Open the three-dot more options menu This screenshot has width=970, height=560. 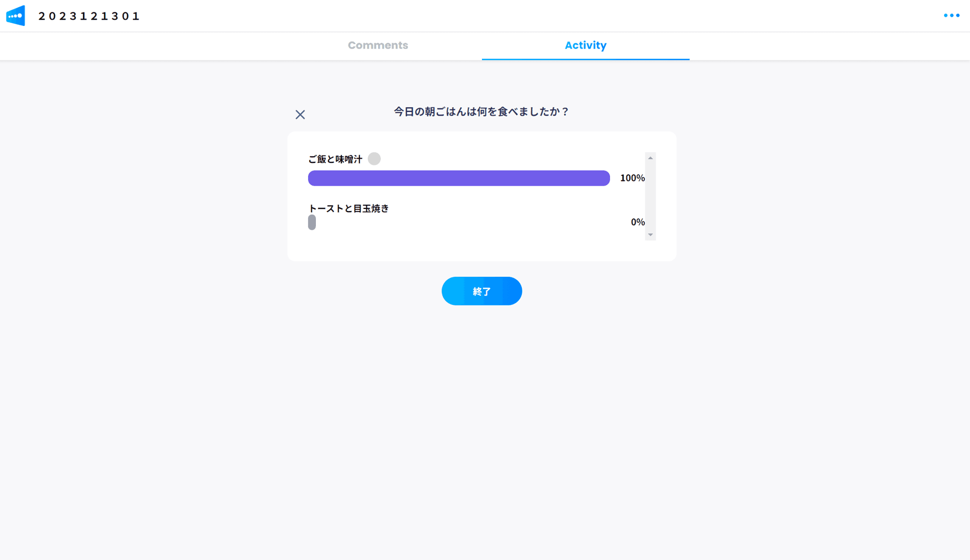(951, 16)
